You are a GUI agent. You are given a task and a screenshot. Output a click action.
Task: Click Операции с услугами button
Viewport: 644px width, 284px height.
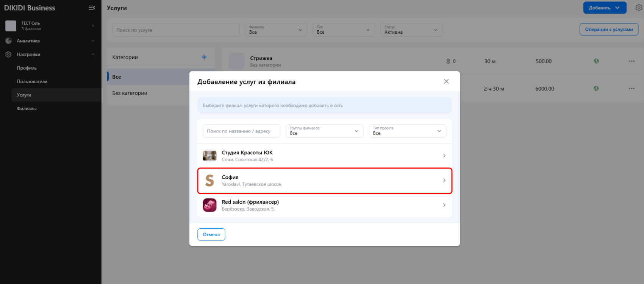click(x=608, y=30)
